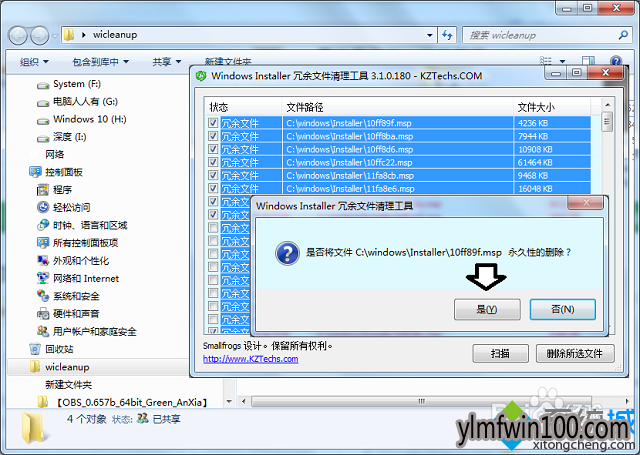The image size is (640, 455).
Task: Click the Yes (是(Y)) button in the dialog
Action: (x=487, y=309)
